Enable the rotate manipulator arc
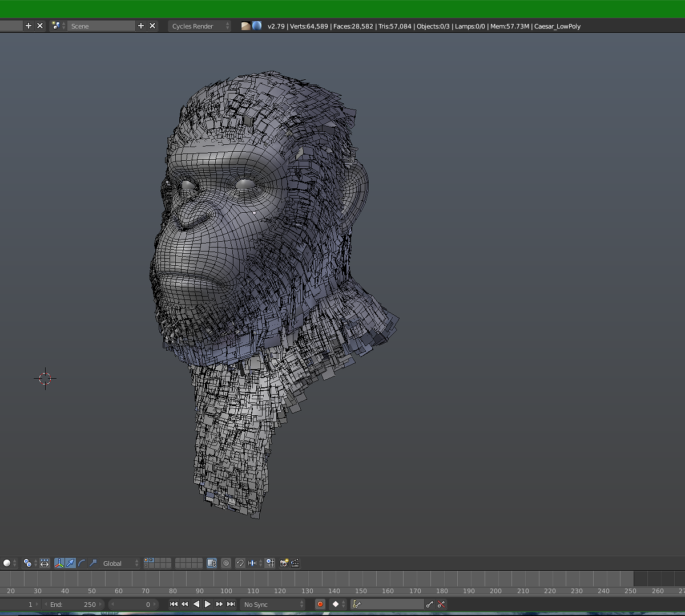 (x=82, y=563)
